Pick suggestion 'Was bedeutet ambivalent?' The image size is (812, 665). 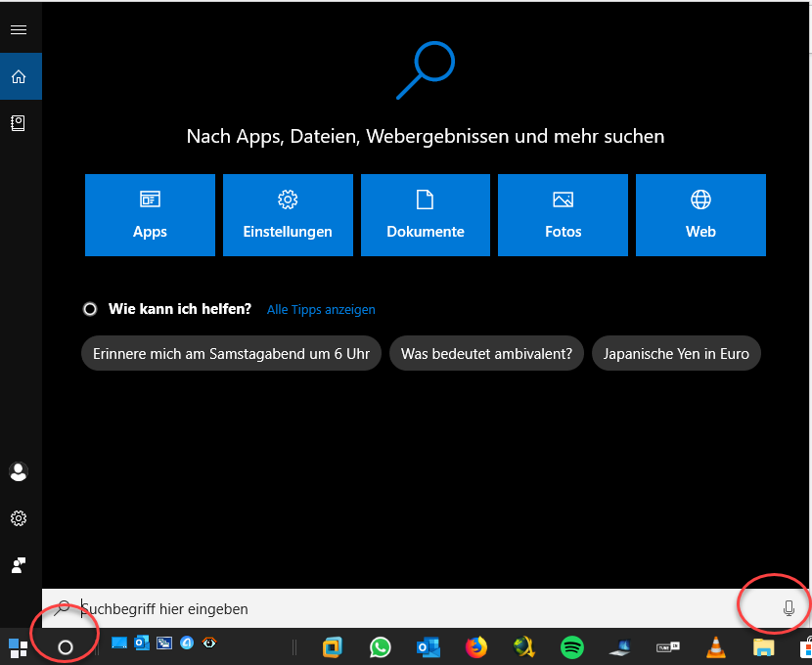click(486, 354)
